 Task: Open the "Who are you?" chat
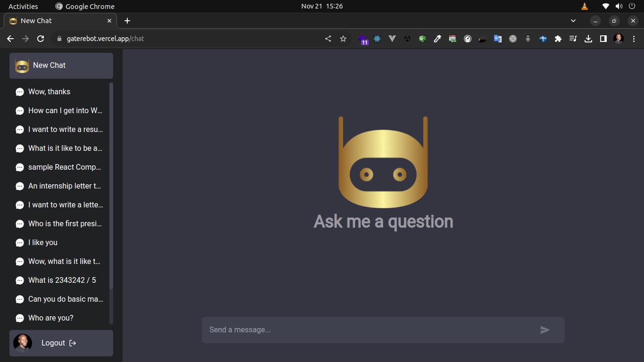click(51, 318)
